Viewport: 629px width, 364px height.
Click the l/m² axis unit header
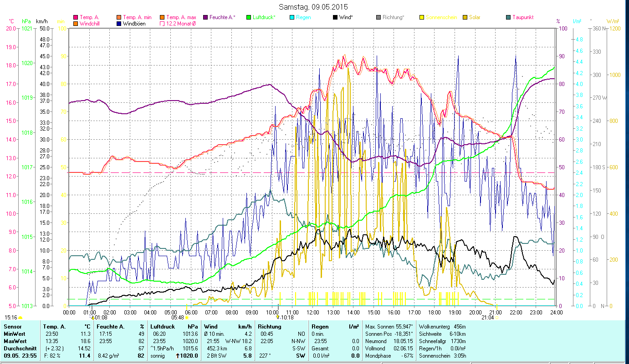[x=577, y=21]
